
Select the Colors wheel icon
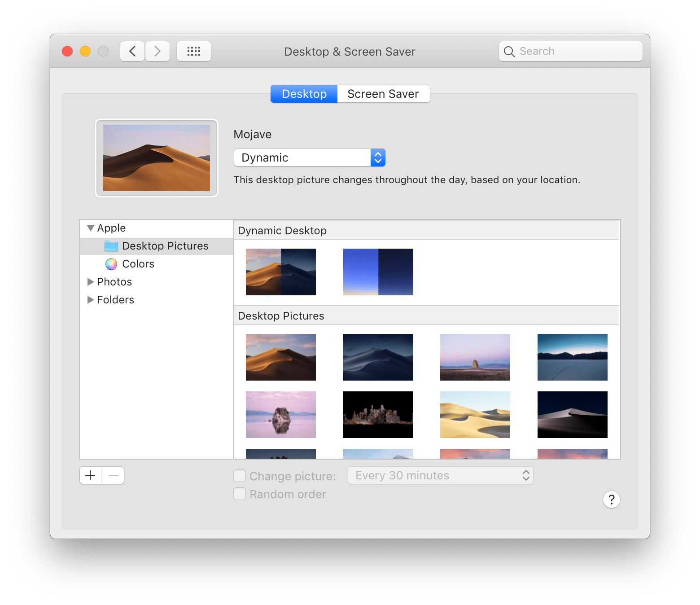111,264
